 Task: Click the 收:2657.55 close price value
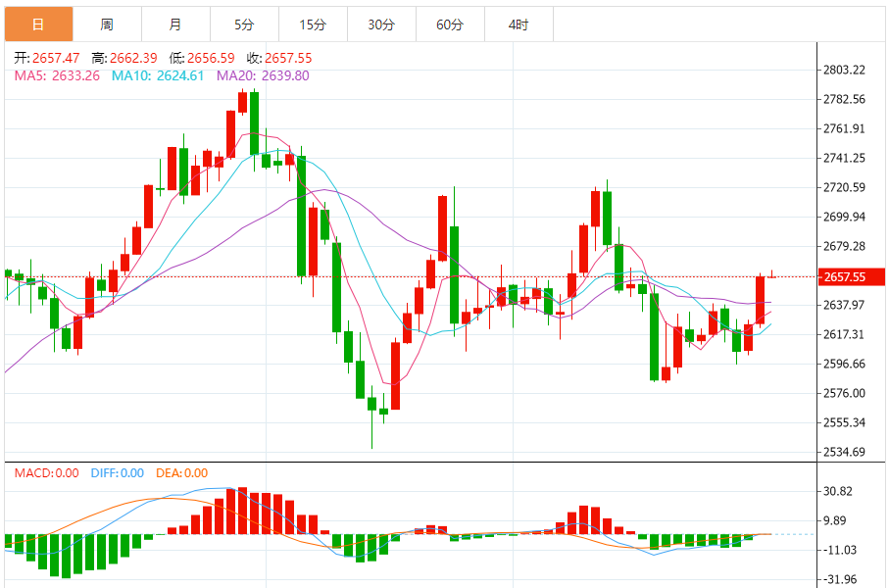click(279, 58)
